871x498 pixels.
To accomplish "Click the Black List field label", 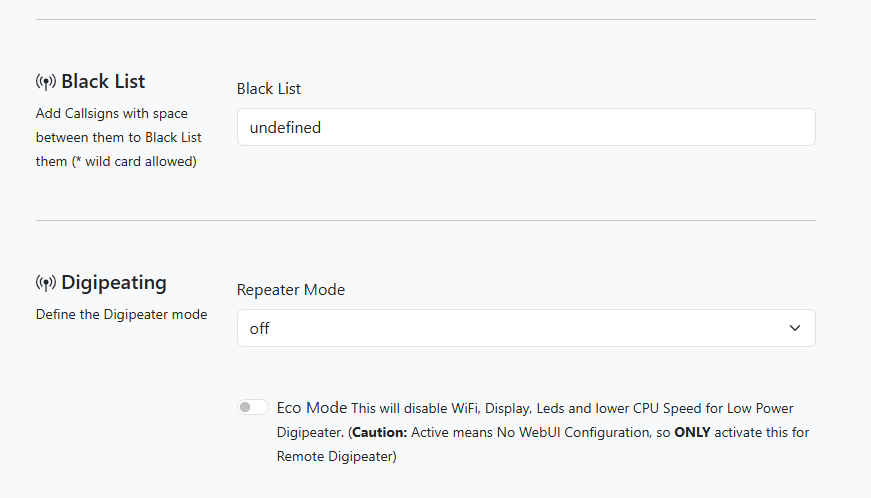I will (x=269, y=88).
